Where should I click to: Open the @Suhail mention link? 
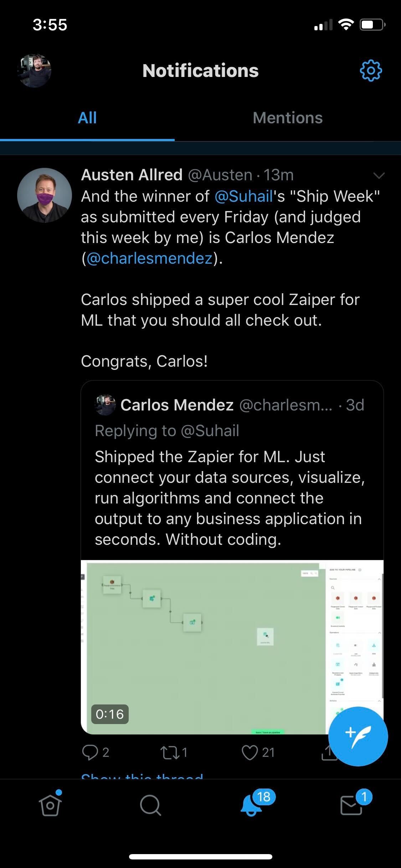pos(243,196)
